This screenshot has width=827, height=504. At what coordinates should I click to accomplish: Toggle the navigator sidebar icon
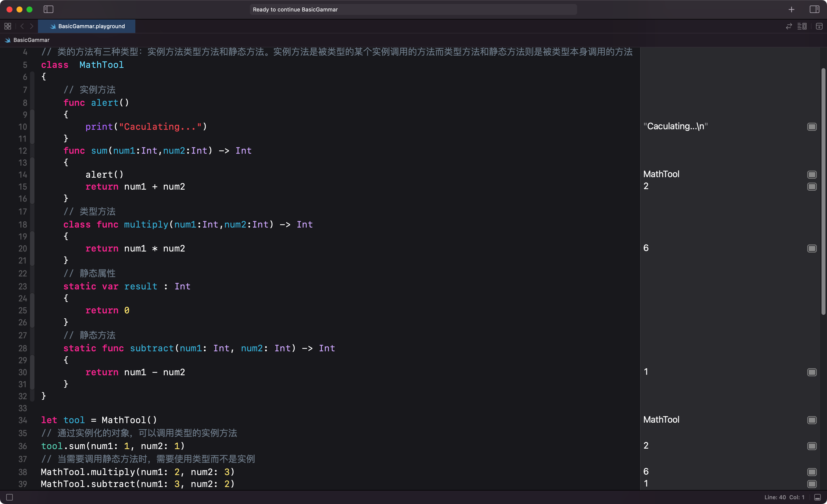coord(48,9)
